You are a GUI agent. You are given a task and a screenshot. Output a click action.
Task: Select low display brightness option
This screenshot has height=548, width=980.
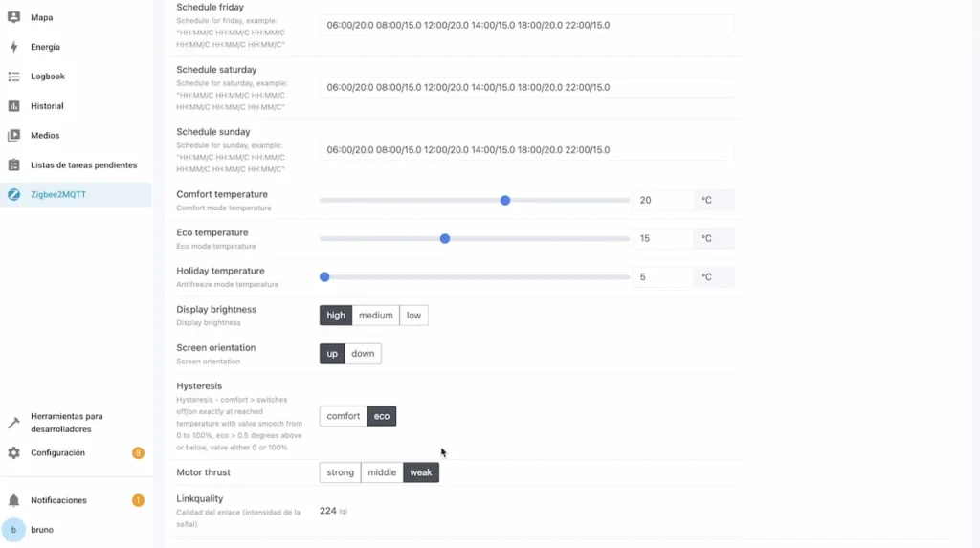click(x=413, y=316)
